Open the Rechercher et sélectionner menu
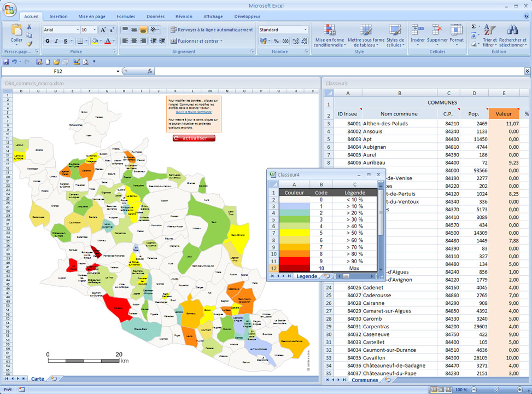 point(512,36)
